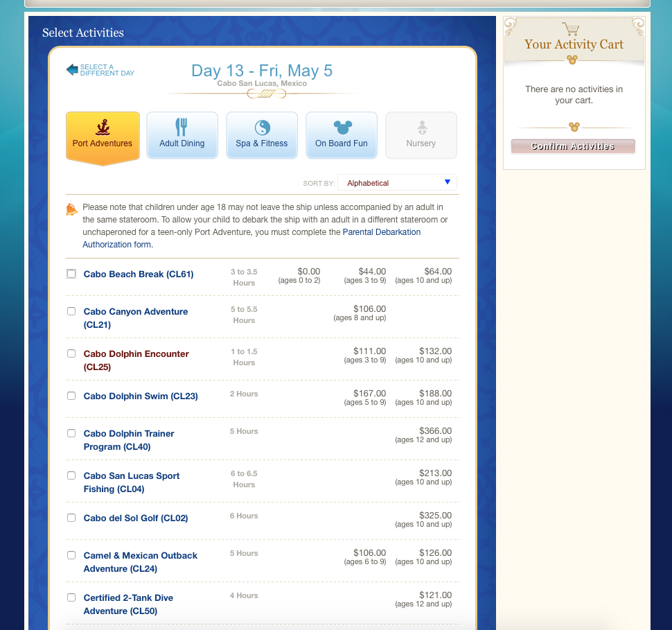672x630 pixels.
Task: Click the 3 to 3.5 Hours duration
Action: pos(244,277)
